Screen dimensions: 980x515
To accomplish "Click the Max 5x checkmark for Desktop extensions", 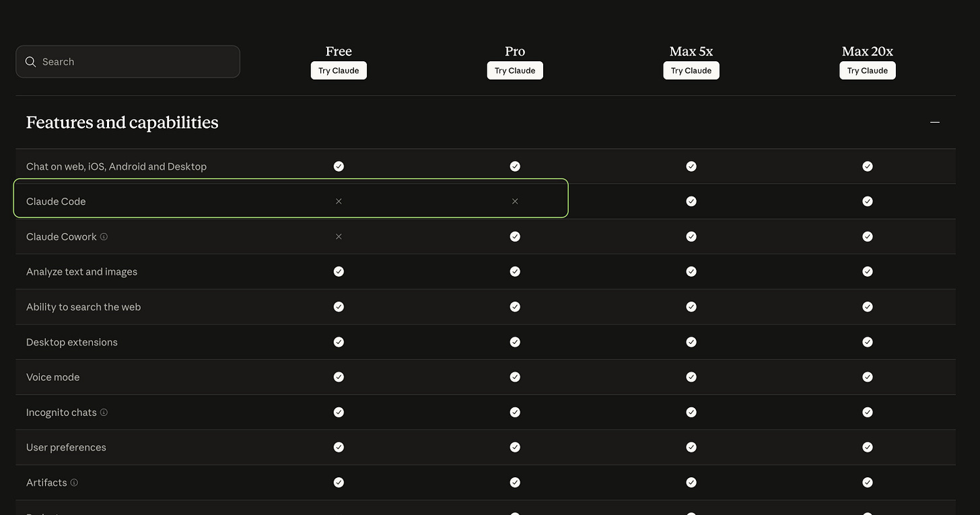I will click(x=691, y=342).
